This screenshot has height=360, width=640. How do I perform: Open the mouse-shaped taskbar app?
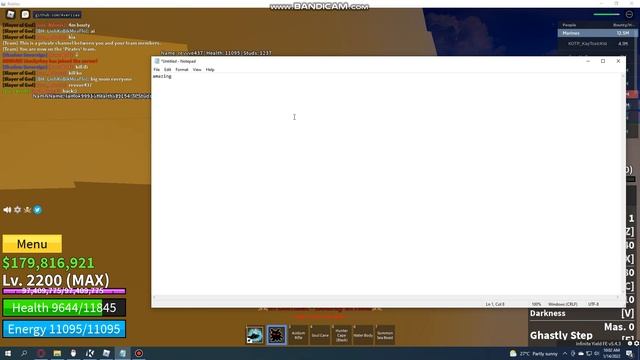pyautogui.click(x=73, y=353)
